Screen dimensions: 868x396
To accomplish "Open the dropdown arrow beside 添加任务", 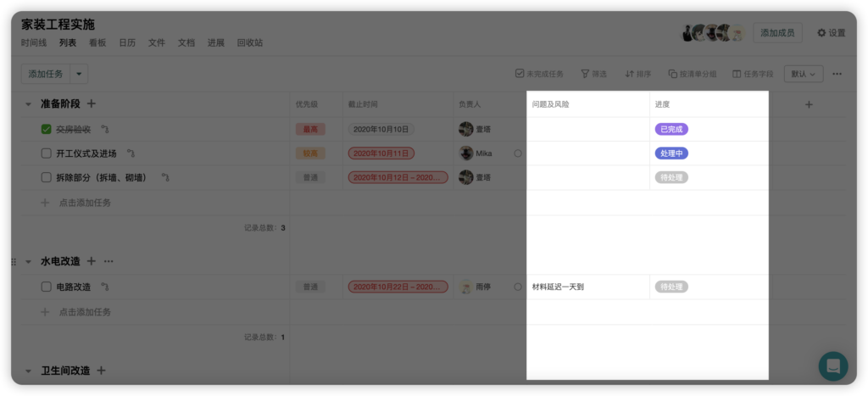I will [80, 74].
